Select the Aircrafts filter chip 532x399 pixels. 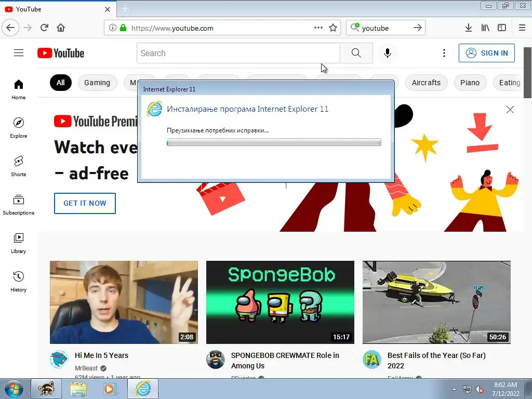click(426, 83)
